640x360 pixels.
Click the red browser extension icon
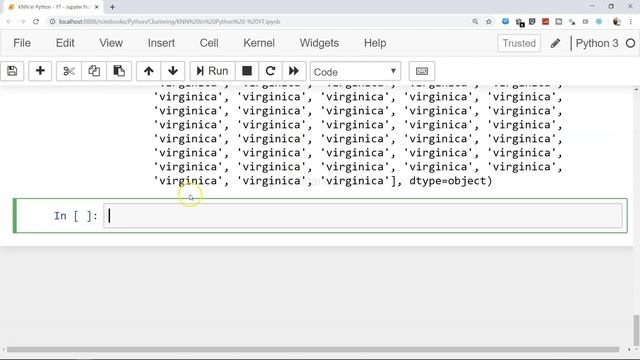point(545,22)
